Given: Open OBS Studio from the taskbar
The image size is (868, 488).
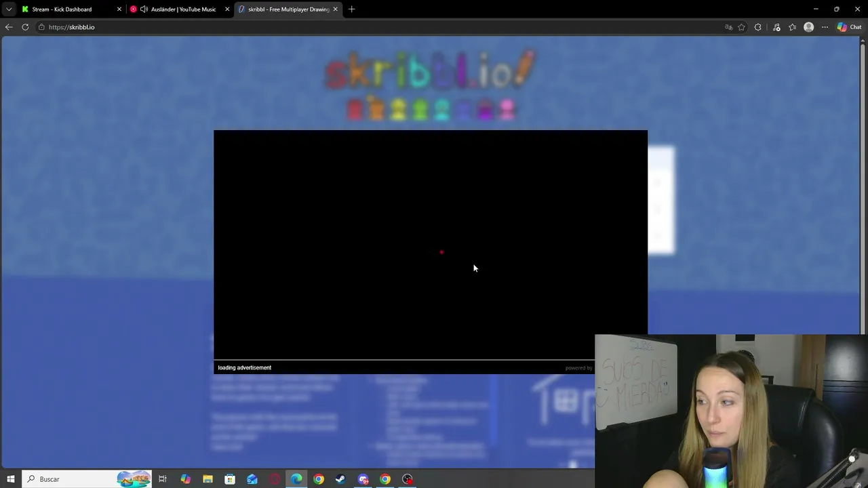Looking at the screenshot, I should click(x=408, y=479).
